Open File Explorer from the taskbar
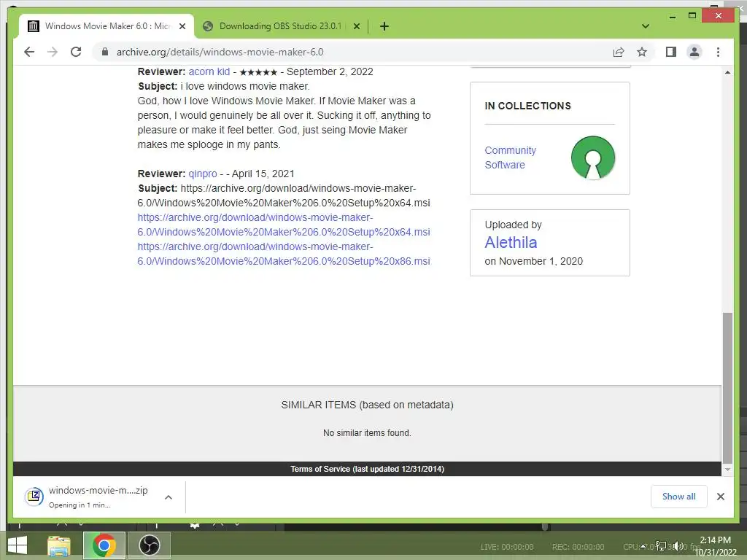 click(58, 545)
